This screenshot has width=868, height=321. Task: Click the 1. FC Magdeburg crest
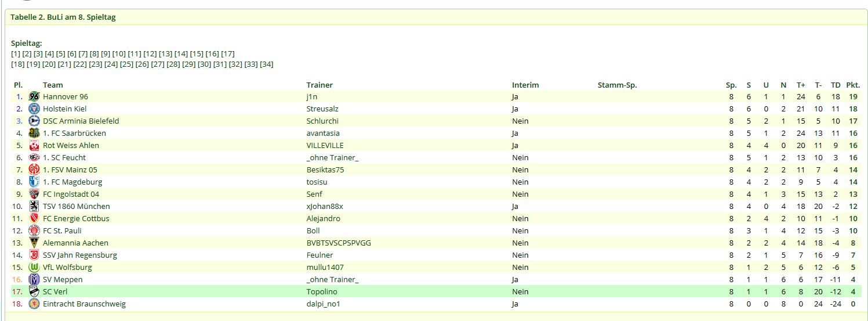(34, 182)
